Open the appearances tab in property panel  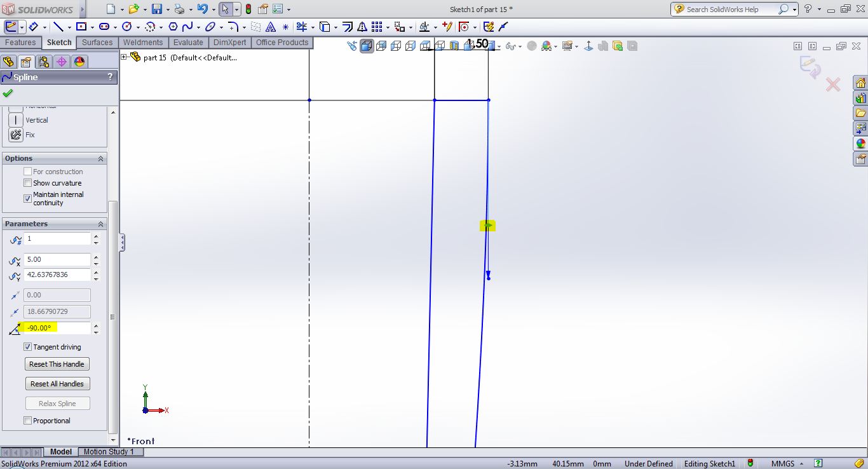coord(79,62)
